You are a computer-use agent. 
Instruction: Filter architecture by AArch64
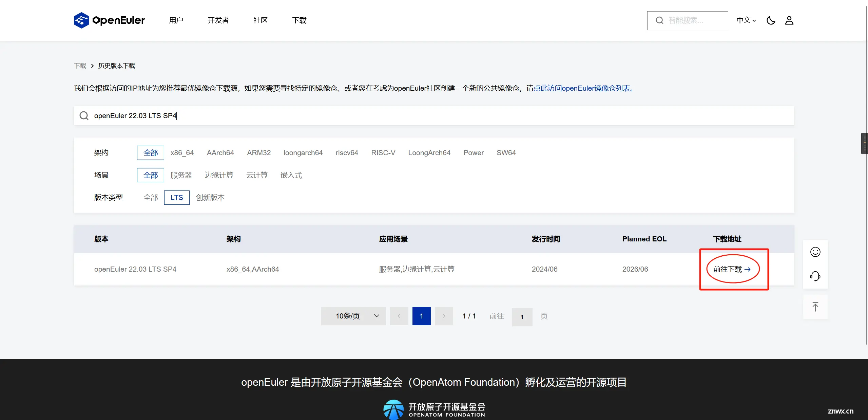220,153
